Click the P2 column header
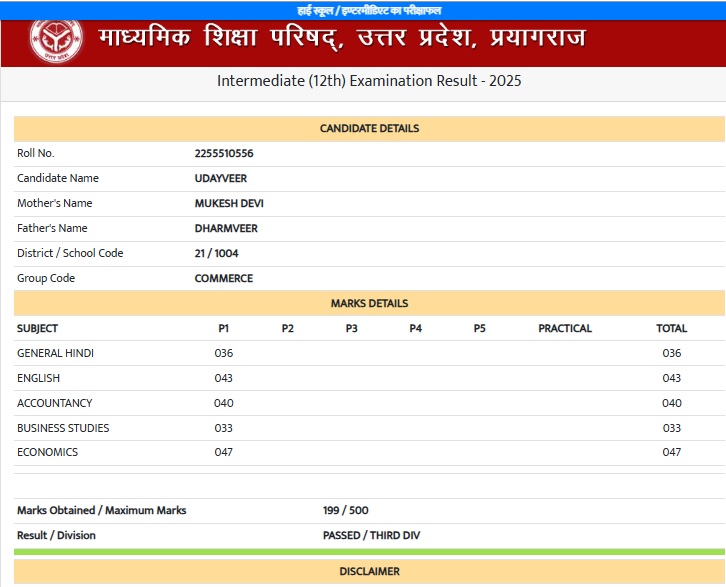Screen dimensions: 726x587 [x=288, y=329]
